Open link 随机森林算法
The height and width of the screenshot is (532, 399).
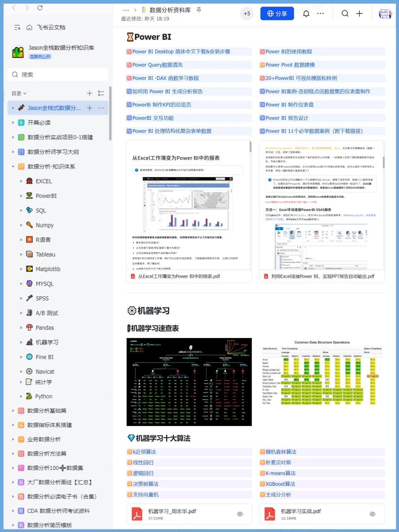click(281, 452)
